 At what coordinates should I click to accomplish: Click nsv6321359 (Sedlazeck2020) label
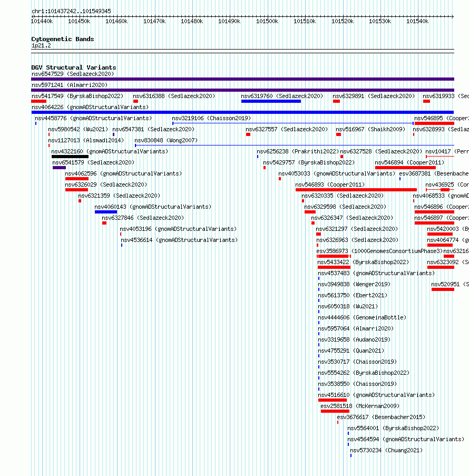[x=119, y=196]
